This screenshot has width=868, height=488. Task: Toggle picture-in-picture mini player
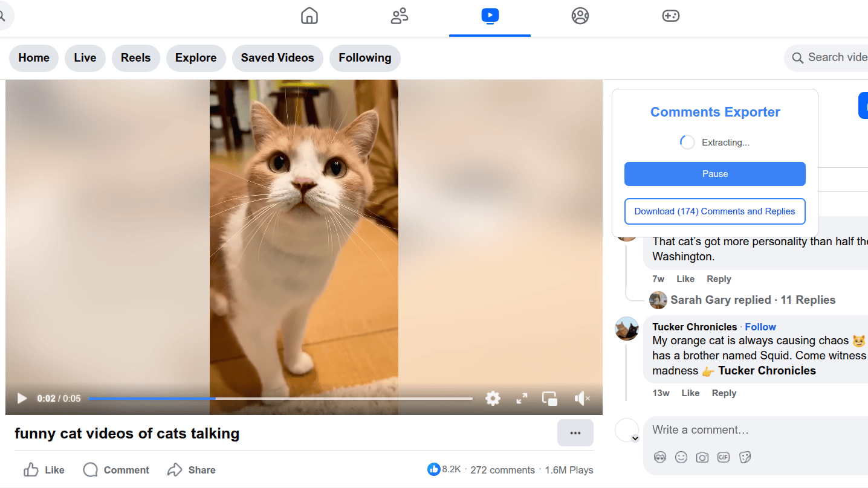tap(549, 399)
